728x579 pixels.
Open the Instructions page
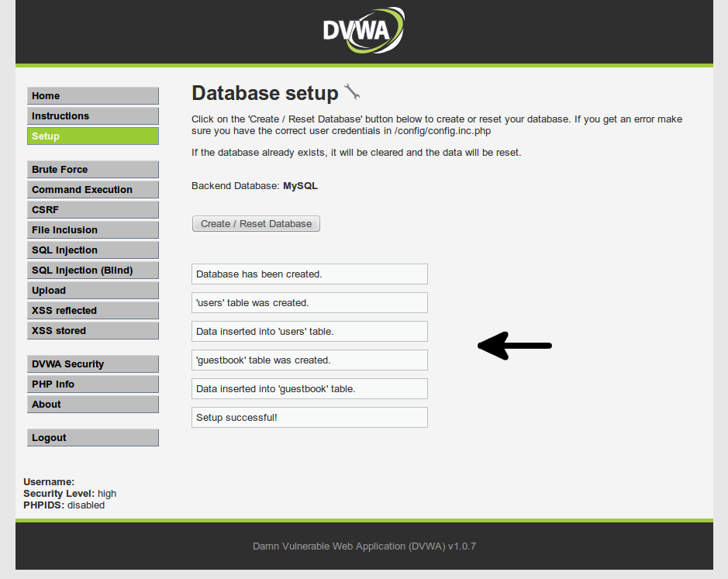tap(93, 116)
